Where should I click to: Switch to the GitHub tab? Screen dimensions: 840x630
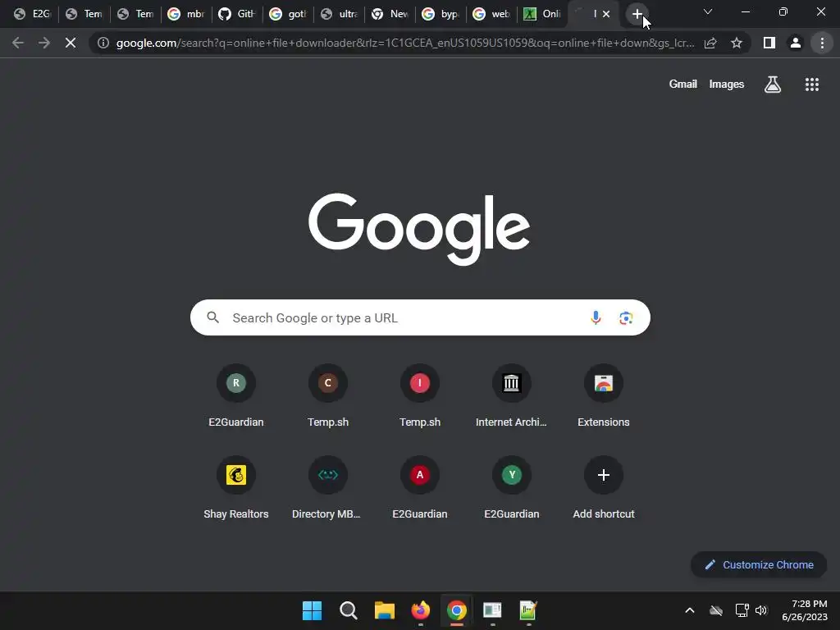coord(237,14)
